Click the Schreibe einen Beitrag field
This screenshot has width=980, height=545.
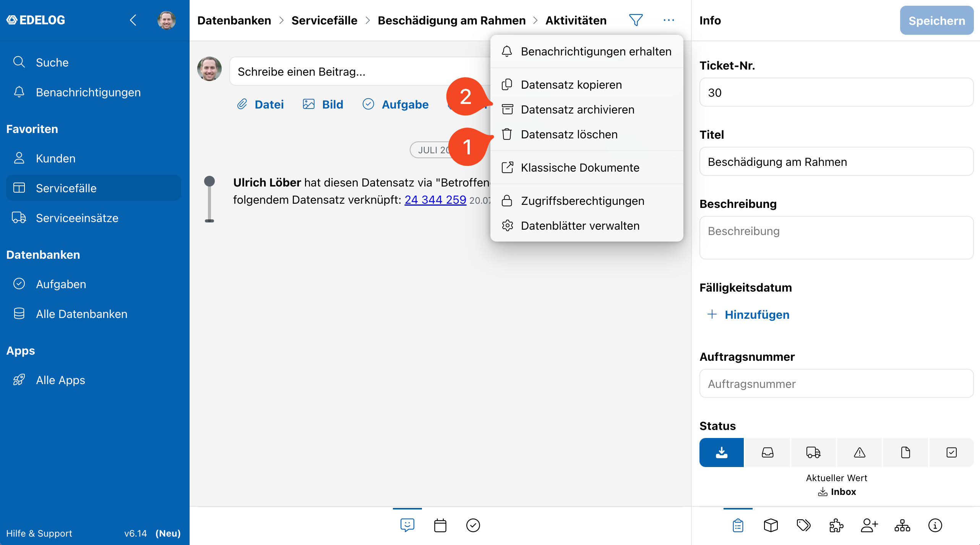click(x=359, y=71)
